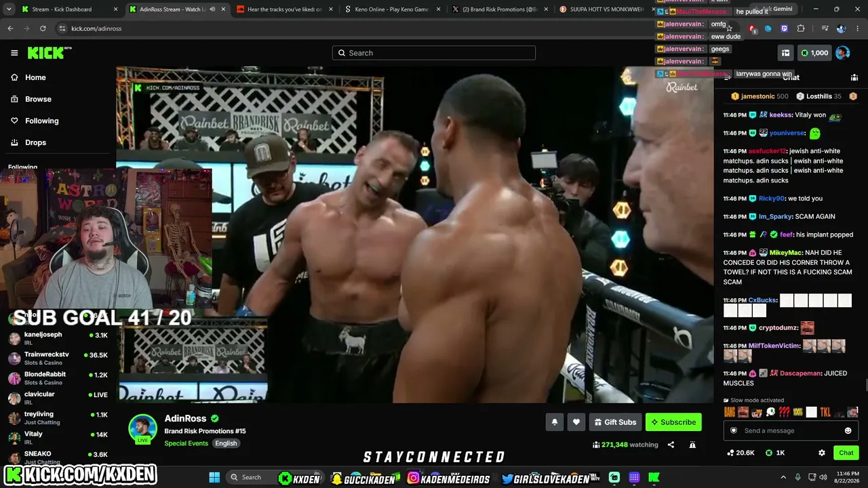This screenshot has height=488, width=868.
Task: Select the BANG quick emote
Action: (x=730, y=412)
